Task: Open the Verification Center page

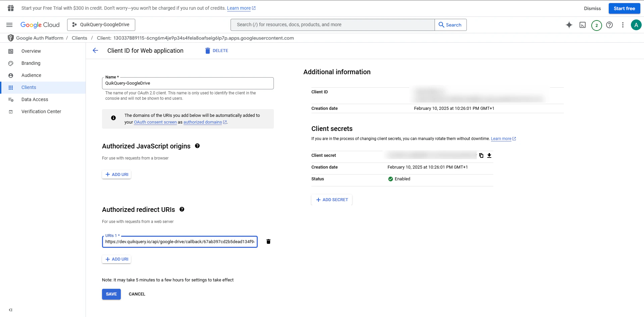Action: (x=41, y=111)
